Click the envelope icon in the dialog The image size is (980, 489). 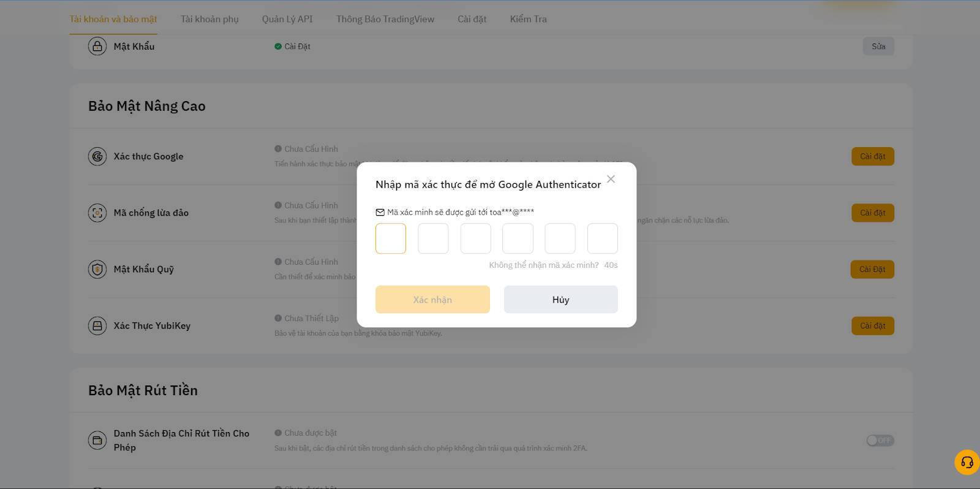point(380,212)
